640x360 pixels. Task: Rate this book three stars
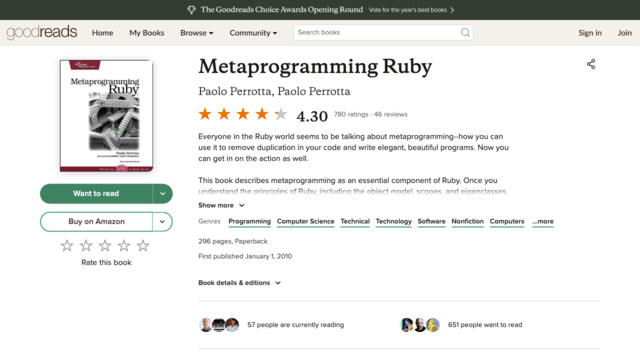coord(105,245)
